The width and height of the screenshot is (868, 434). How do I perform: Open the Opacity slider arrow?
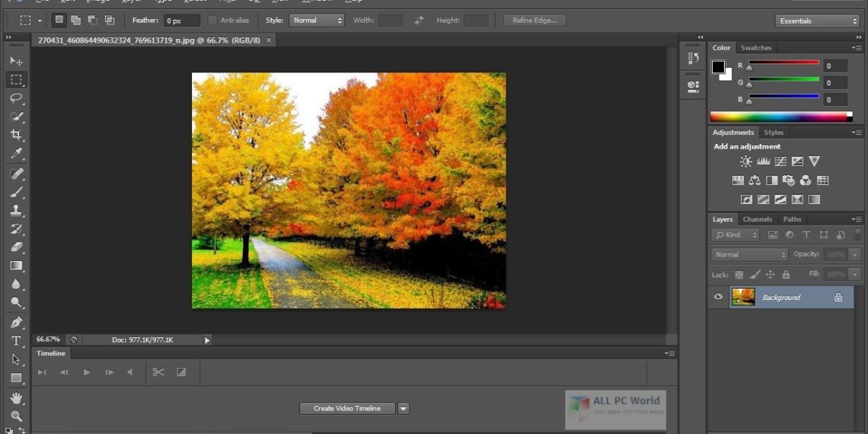[x=857, y=254]
